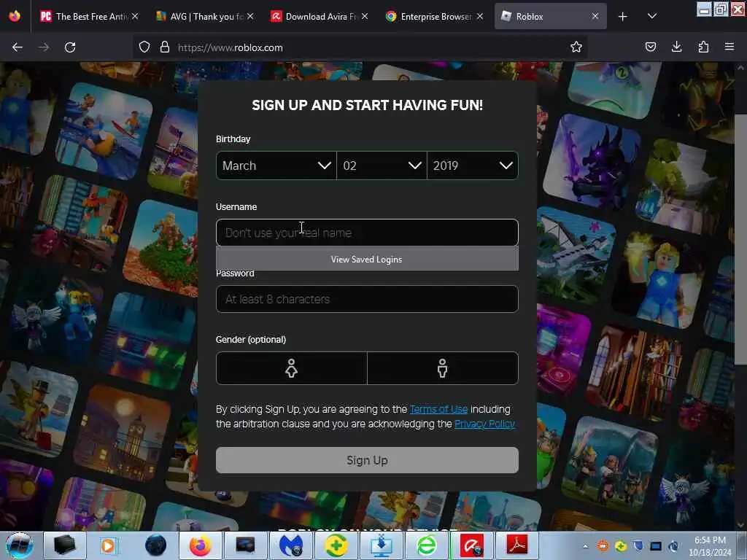The height and width of the screenshot is (560, 747).
Task: Close the Roblox tab
Action: [x=595, y=17]
